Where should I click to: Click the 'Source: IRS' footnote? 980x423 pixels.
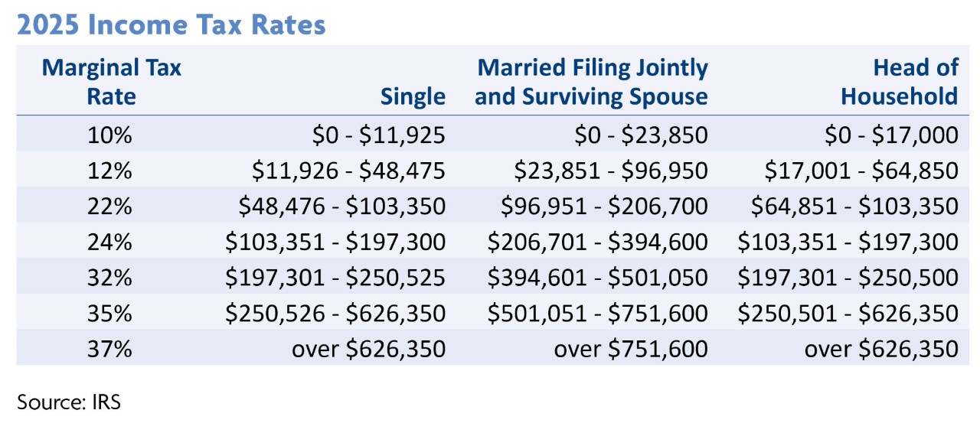pos(67,402)
